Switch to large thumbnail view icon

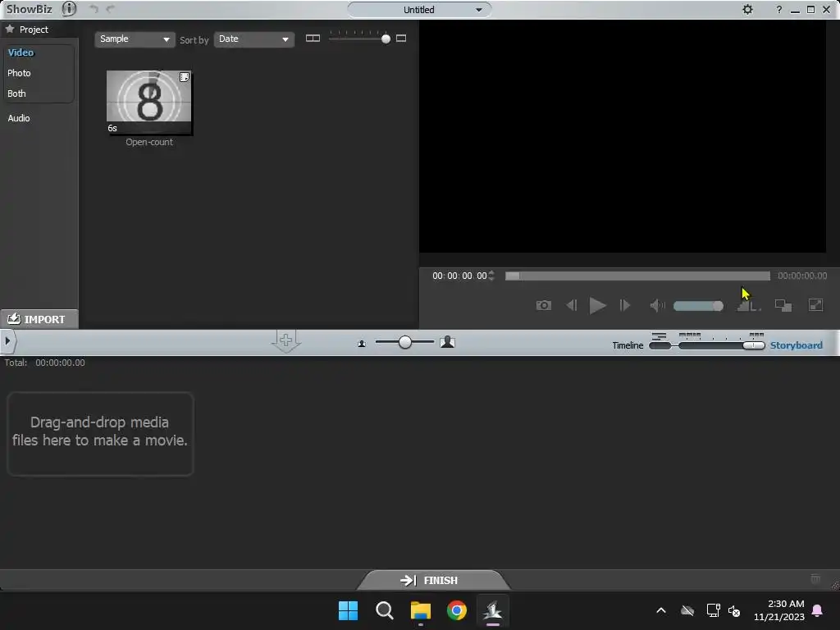coord(400,39)
